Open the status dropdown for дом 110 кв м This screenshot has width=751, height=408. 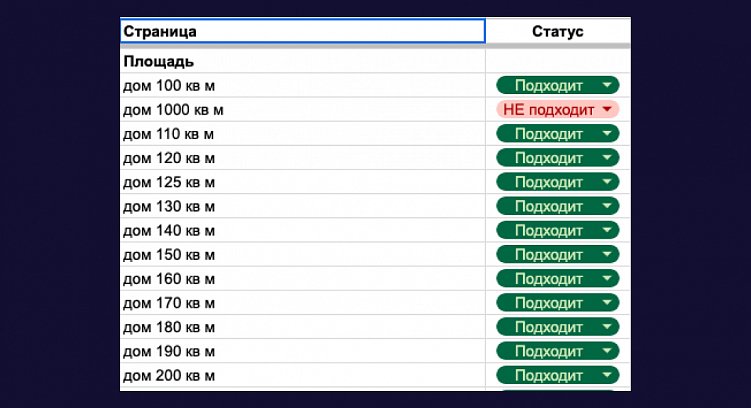point(558,134)
